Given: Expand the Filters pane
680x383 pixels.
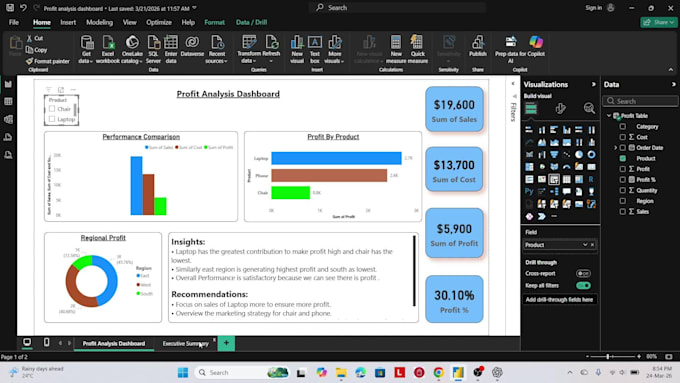Looking at the screenshot, I should [513, 83].
